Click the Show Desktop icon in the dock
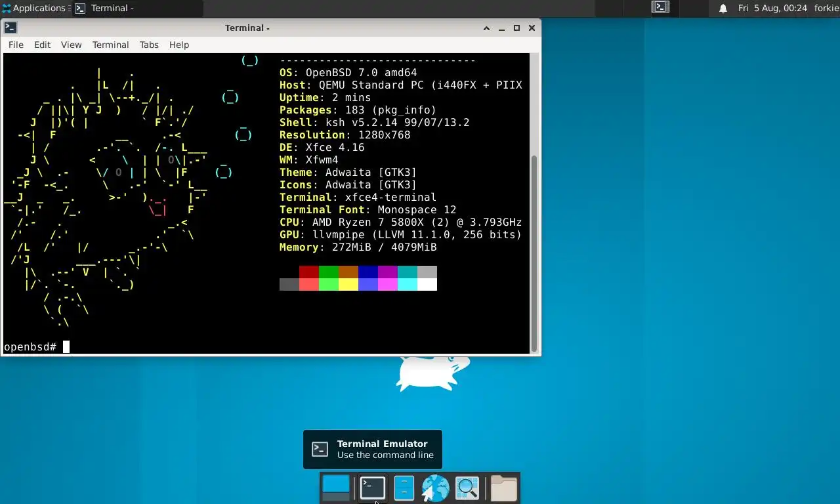 click(336, 488)
